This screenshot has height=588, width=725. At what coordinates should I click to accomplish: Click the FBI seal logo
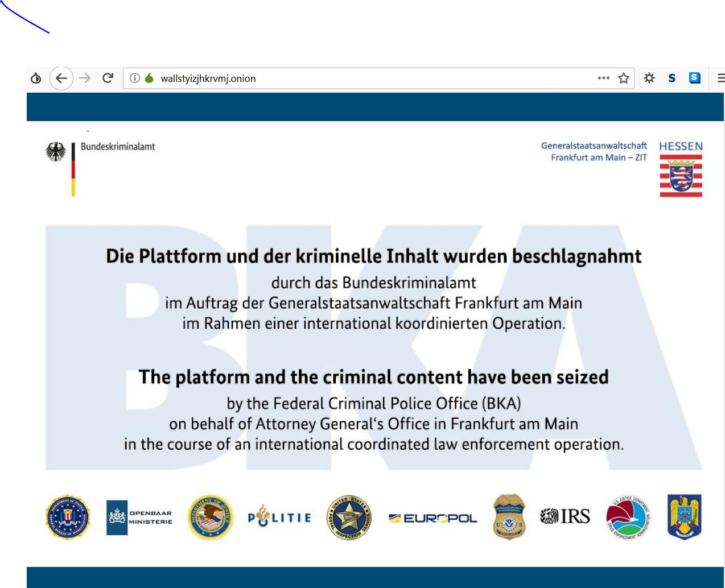[68, 517]
